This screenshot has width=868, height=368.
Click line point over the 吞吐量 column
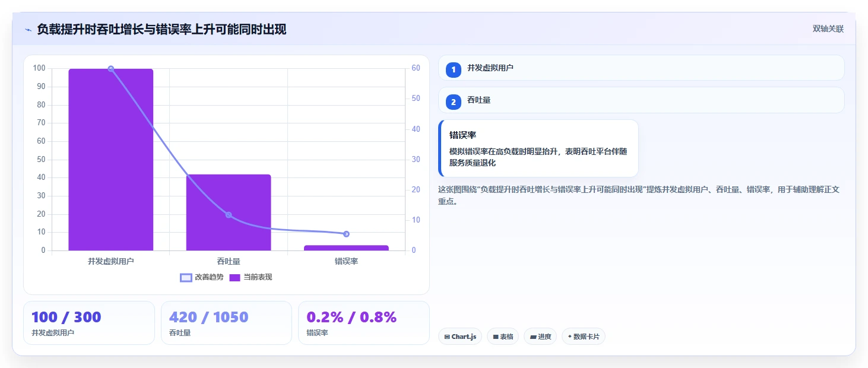coord(229,215)
